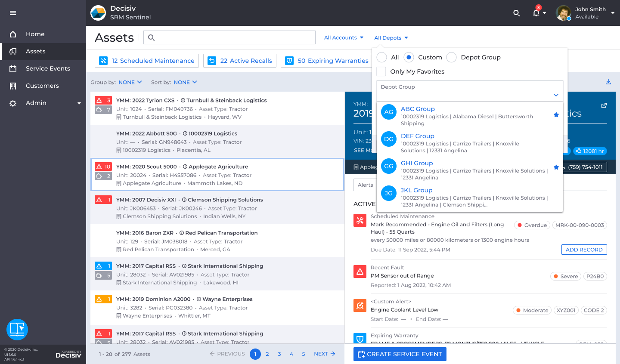Click the help guide book icon

tap(17, 330)
